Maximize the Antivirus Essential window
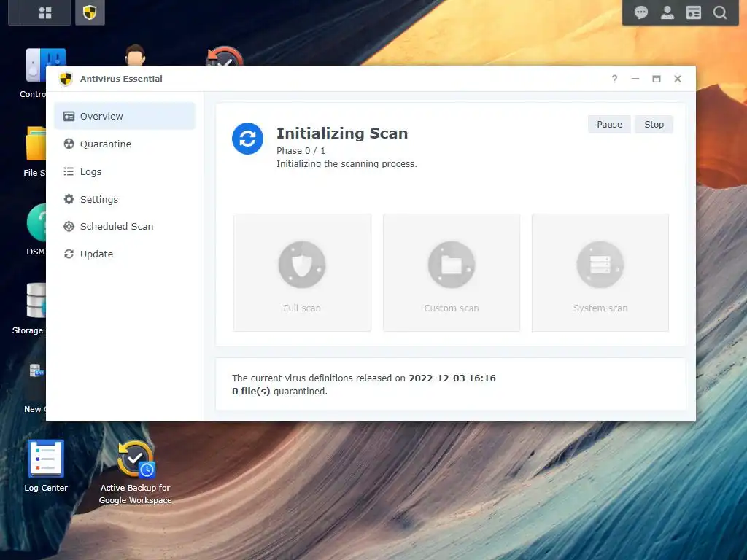This screenshot has width=747, height=560. [x=657, y=79]
